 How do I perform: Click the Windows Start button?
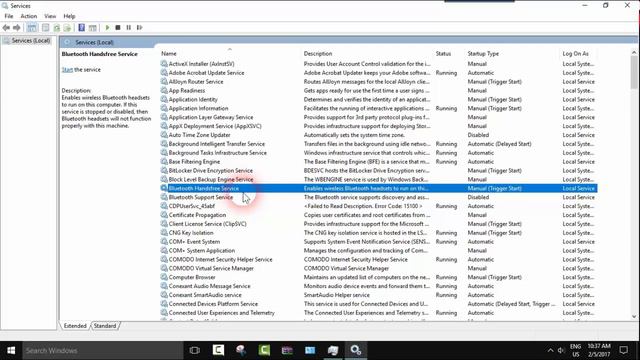(11, 350)
